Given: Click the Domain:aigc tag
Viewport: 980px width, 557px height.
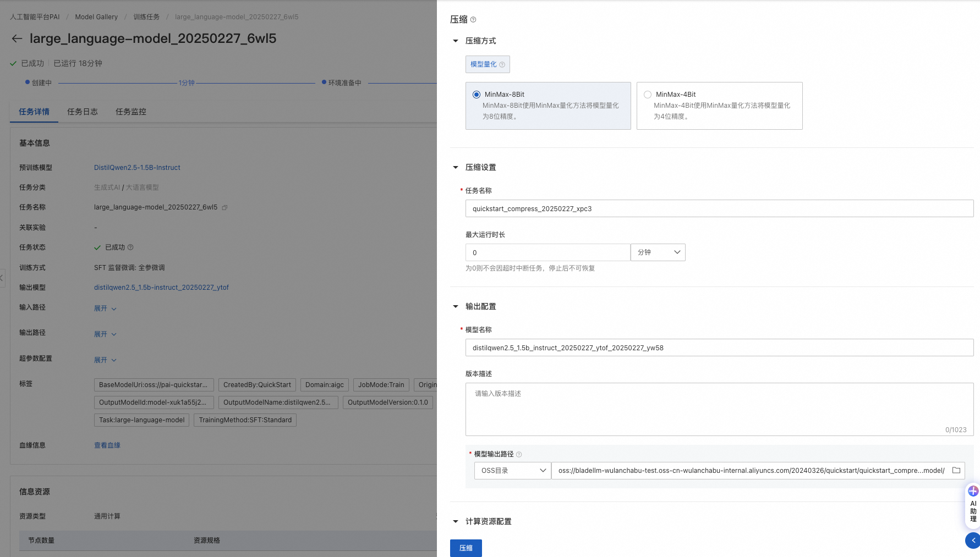Looking at the screenshot, I should (x=325, y=385).
